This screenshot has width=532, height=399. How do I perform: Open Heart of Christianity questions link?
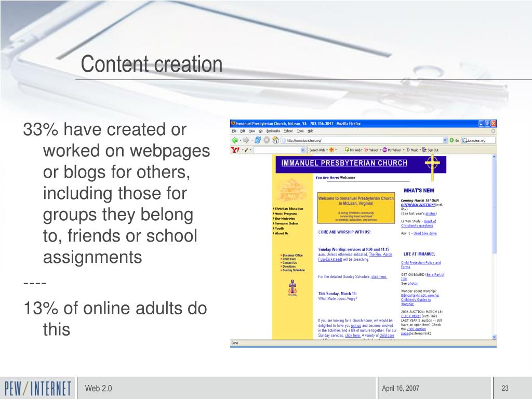pos(419,223)
